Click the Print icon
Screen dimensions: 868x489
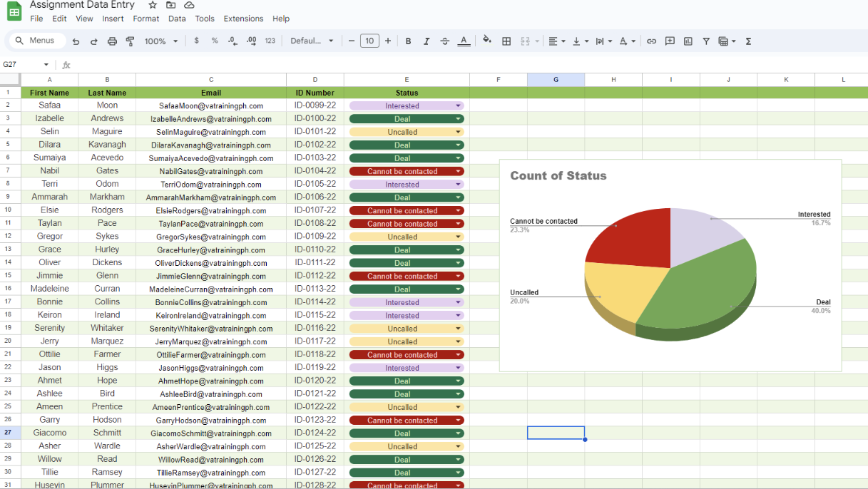click(x=112, y=41)
